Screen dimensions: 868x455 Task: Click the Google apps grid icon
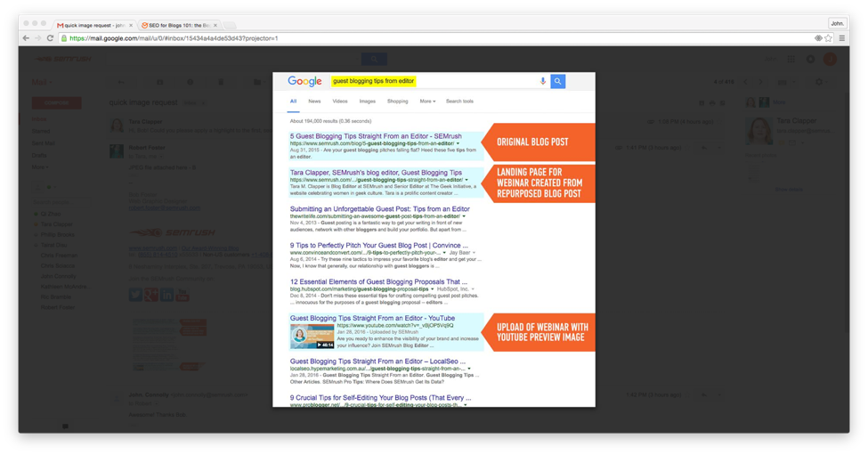[x=791, y=59]
